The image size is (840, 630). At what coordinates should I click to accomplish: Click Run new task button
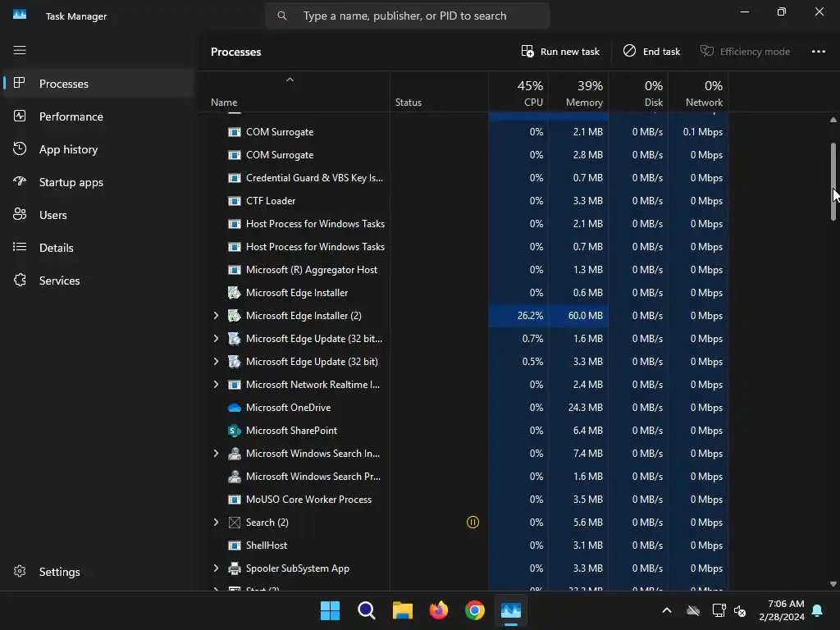(560, 52)
